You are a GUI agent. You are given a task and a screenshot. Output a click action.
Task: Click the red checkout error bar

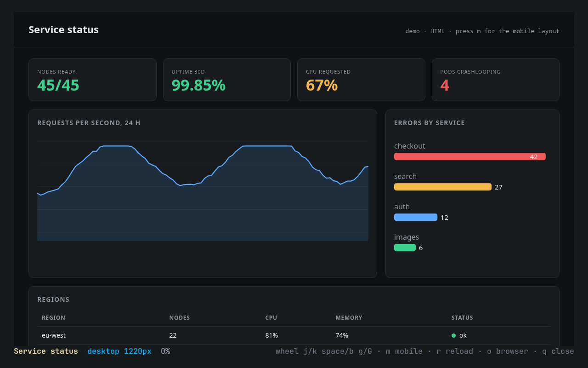[470, 156]
